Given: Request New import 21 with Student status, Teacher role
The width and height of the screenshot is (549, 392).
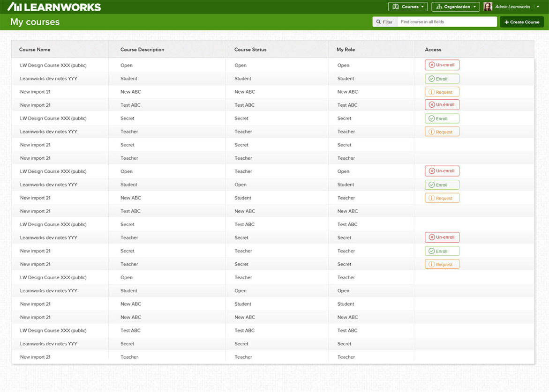Looking at the screenshot, I should click(442, 198).
